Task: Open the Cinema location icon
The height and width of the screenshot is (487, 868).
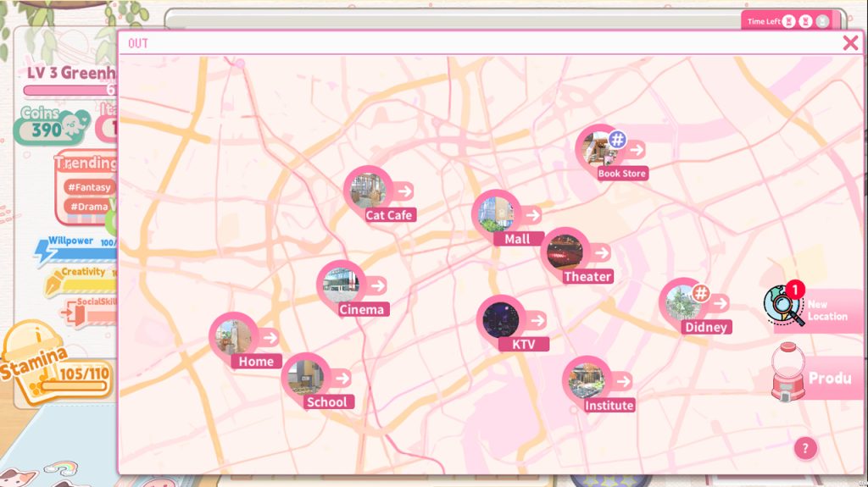Action: click(x=341, y=284)
